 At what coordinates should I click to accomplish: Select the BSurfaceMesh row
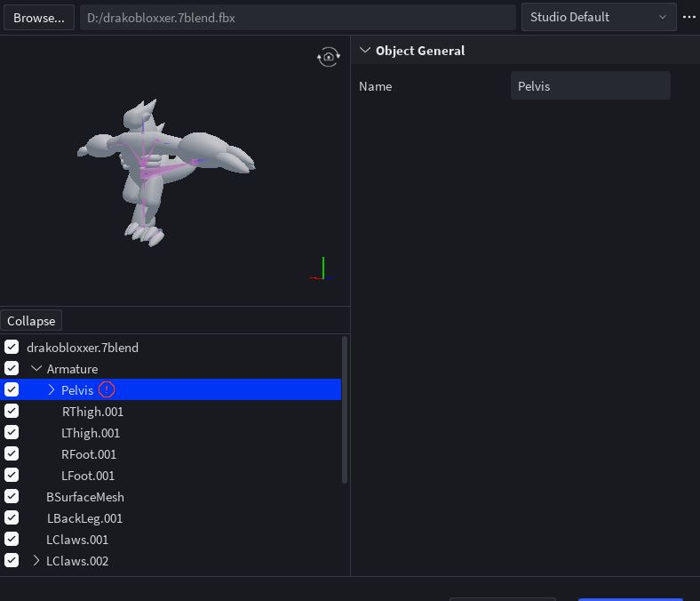[x=171, y=496]
